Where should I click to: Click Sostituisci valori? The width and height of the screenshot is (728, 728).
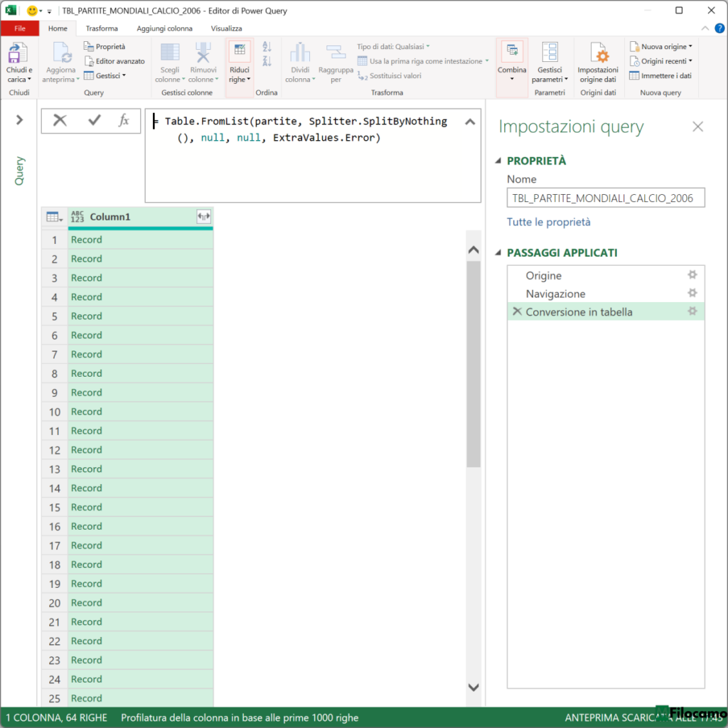coord(389,75)
